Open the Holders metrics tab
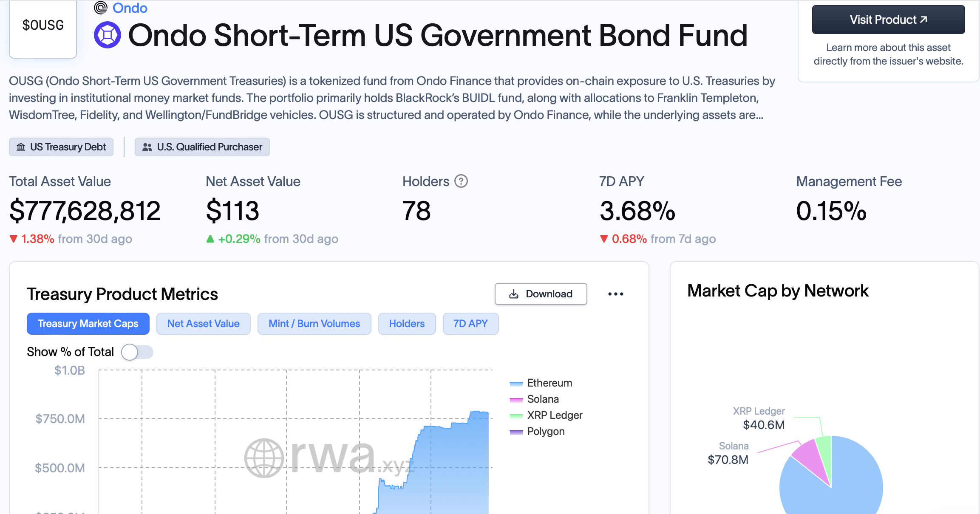Screen dimensions: 980x514 407,324
